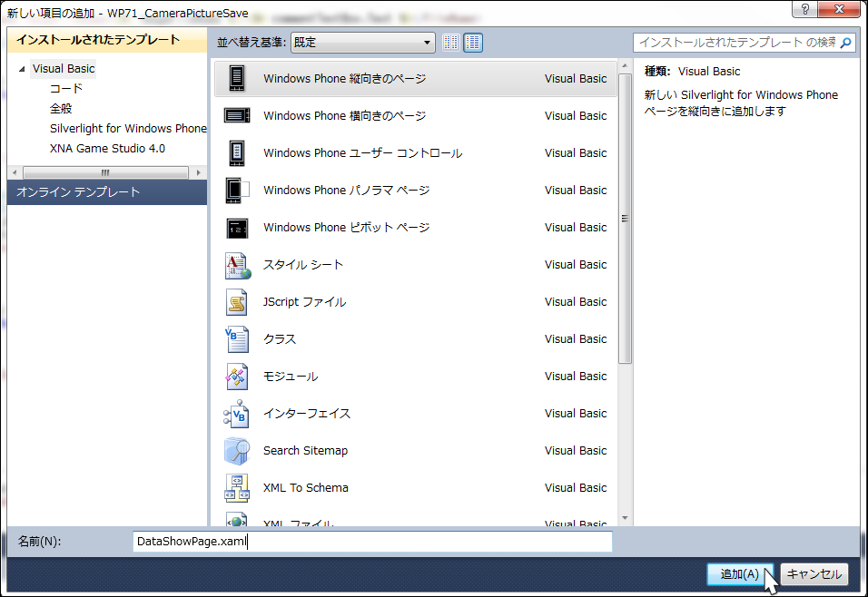The image size is (868, 597).
Task: Switch to medium icons list view
Action: 473,42
